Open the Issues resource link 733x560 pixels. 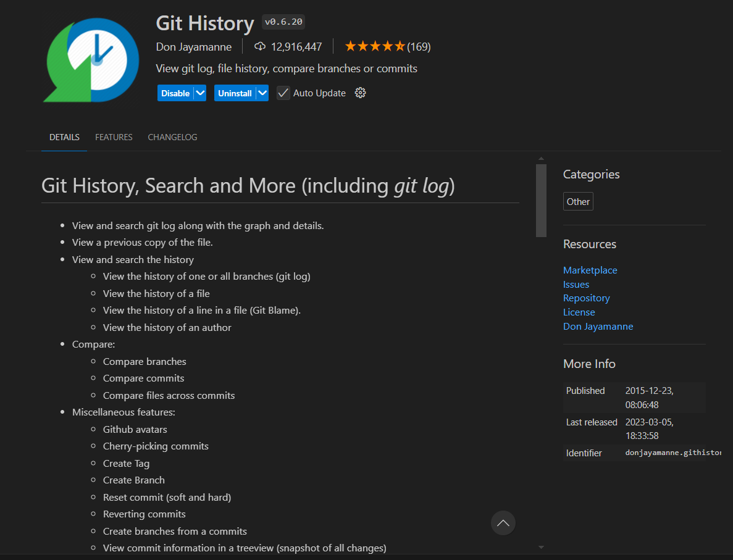(576, 284)
